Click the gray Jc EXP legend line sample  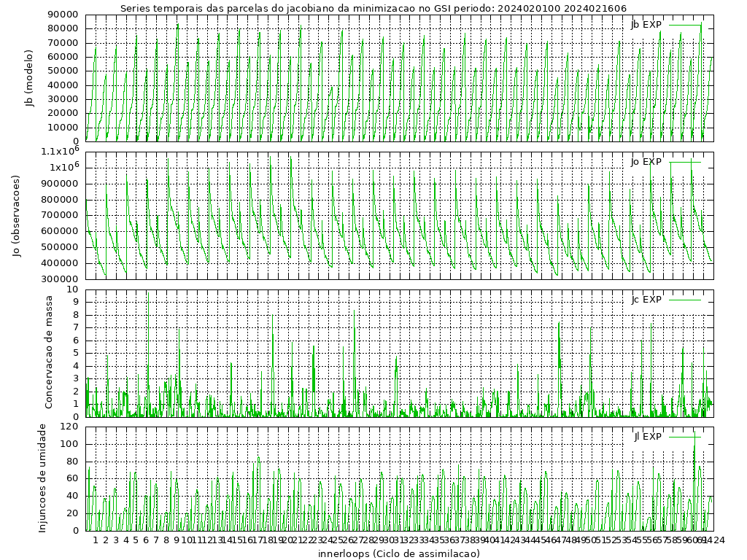685,300
